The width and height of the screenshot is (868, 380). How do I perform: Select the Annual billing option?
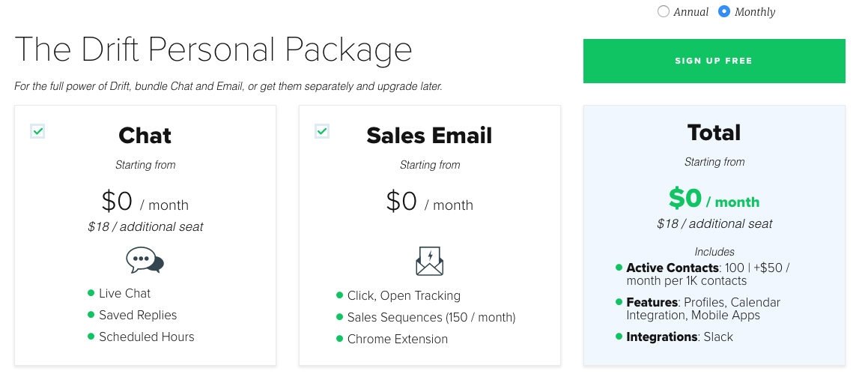coord(664,11)
